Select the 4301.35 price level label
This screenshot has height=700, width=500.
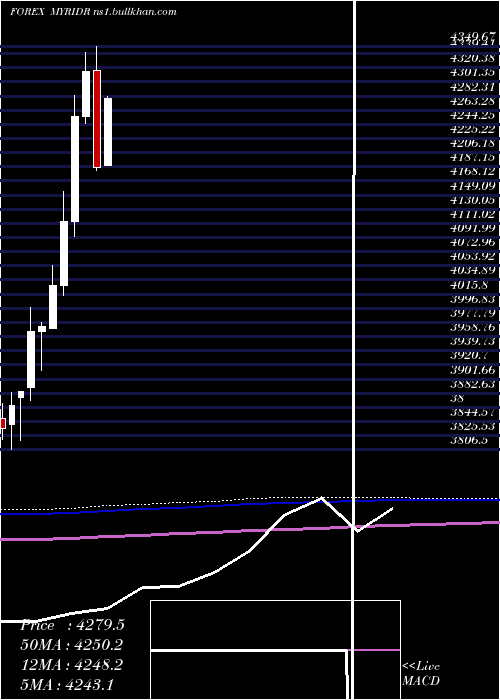[473, 72]
